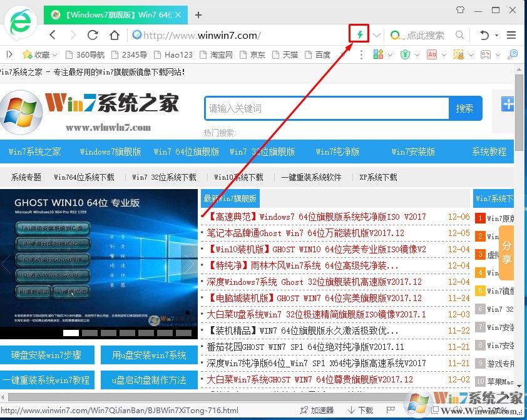Expand the 收藏 dropdown arrow
The width and height of the screenshot is (527, 420).
coord(55,54)
